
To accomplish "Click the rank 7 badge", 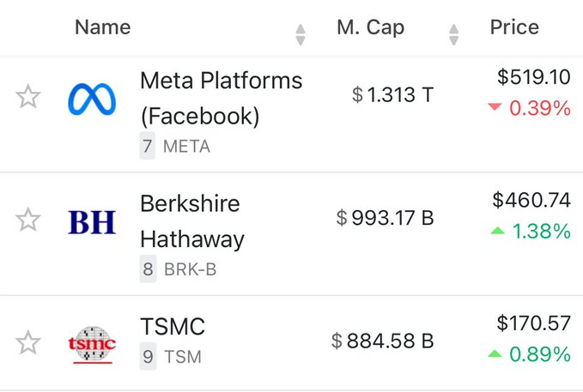I will click(x=147, y=146).
